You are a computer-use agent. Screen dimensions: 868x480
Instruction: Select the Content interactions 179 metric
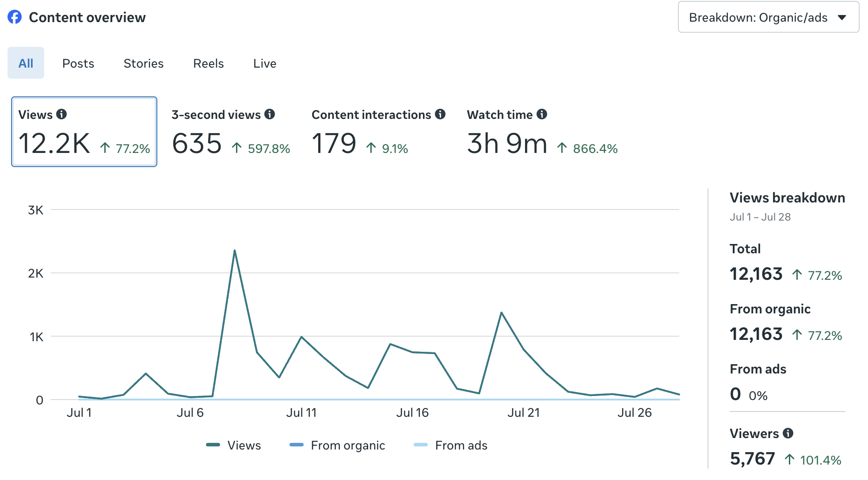(x=378, y=133)
